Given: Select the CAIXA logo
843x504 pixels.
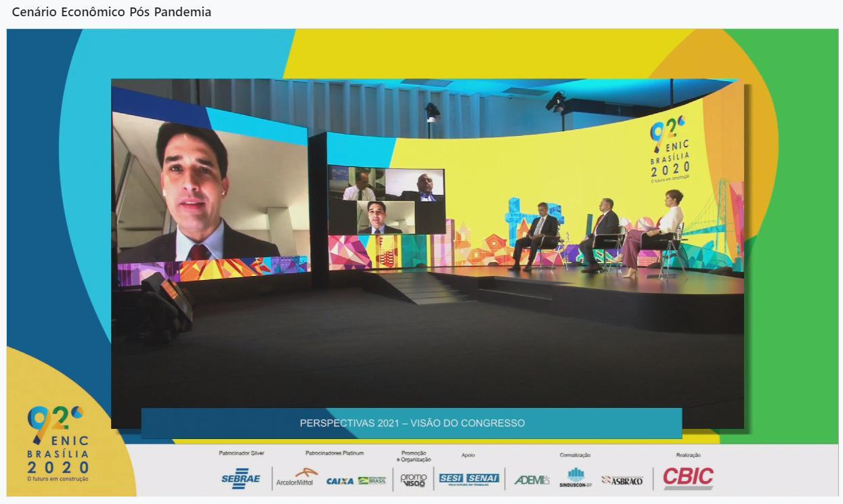Looking at the screenshot, I should [x=340, y=481].
